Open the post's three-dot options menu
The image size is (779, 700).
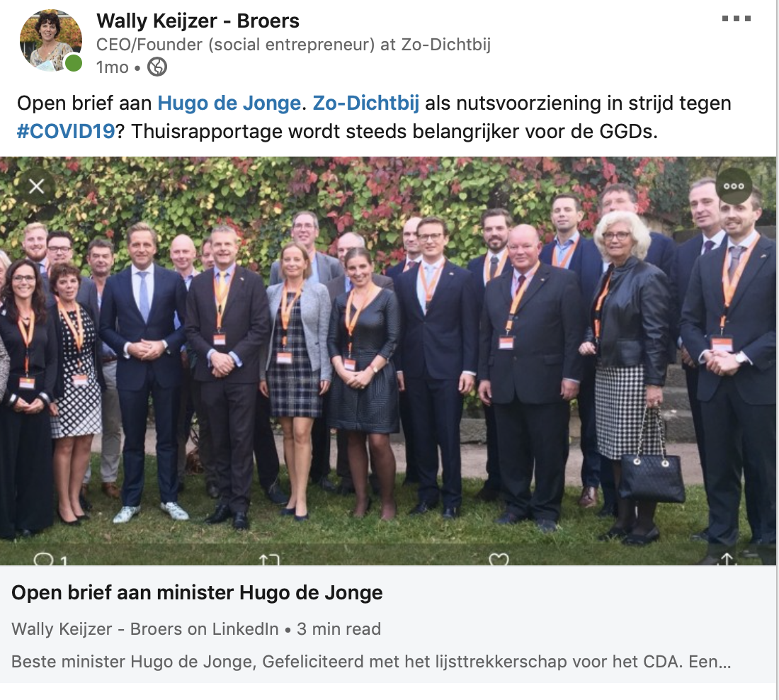(737, 19)
